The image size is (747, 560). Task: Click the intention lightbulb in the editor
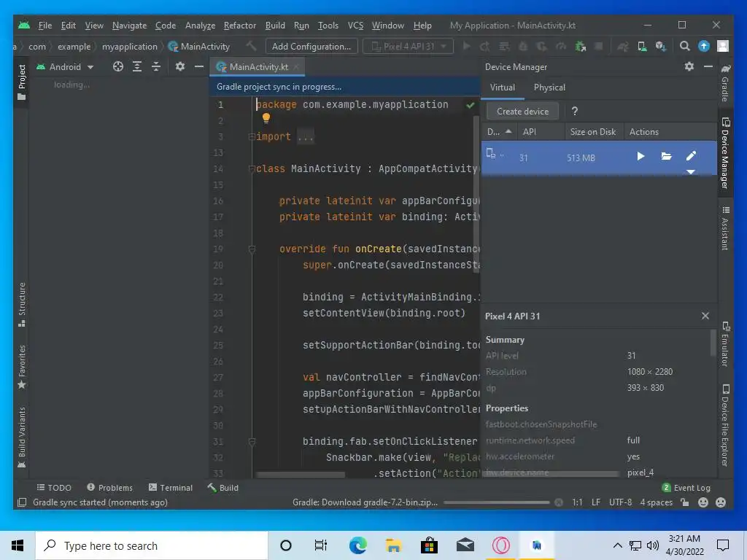click(266, 117)
